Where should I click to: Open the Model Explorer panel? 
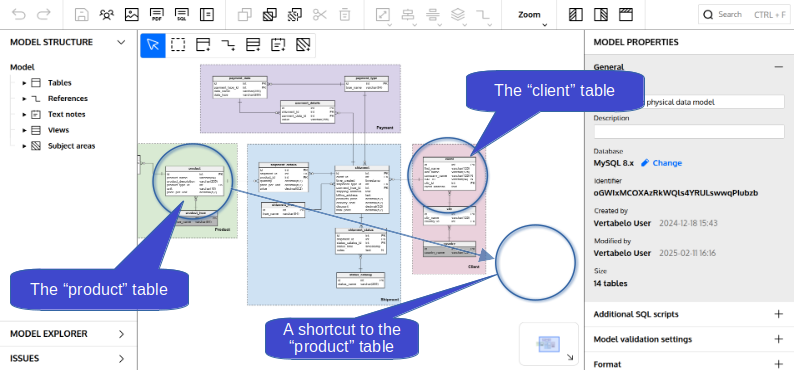68,334
